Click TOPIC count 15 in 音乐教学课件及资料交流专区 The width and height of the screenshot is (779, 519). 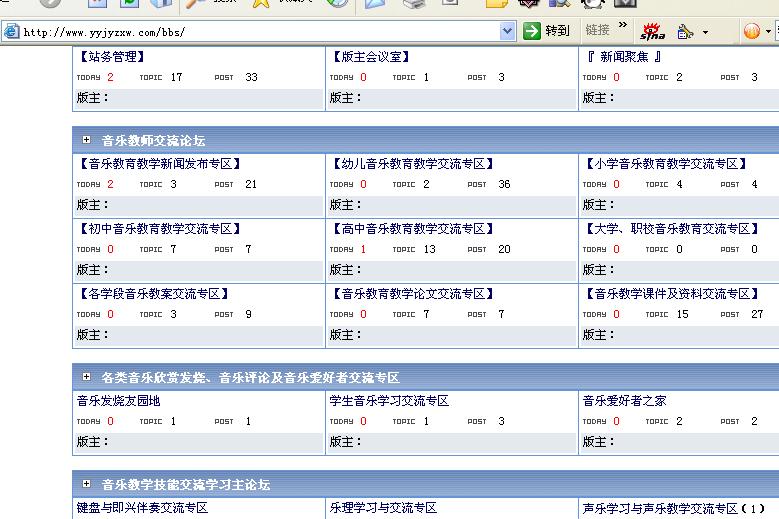point(683,314)
